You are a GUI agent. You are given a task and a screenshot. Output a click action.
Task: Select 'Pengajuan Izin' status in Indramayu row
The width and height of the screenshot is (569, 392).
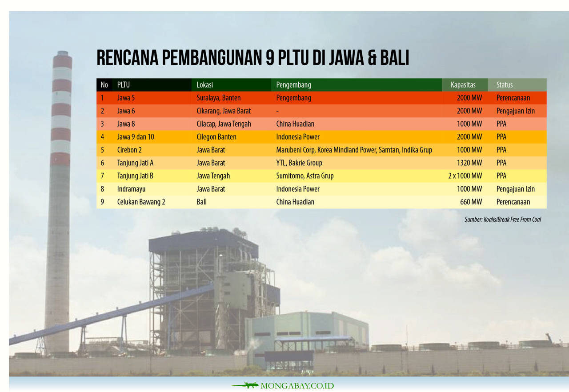click(516, 189)
